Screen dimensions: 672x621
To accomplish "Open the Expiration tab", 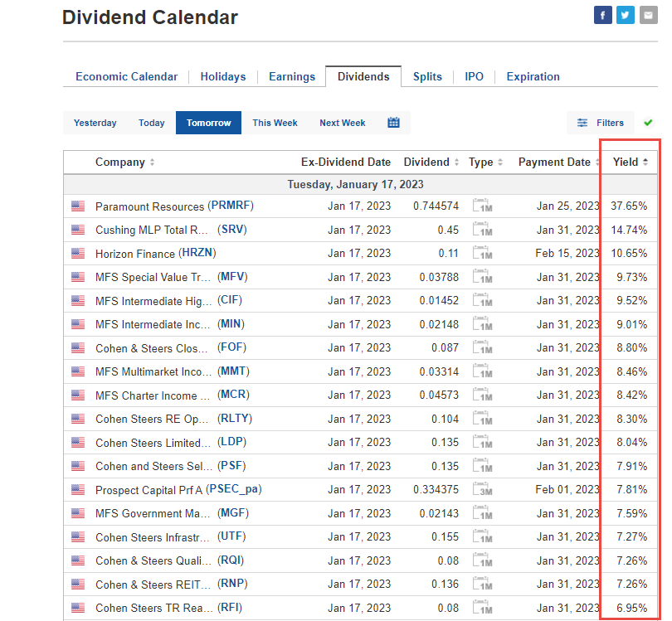I will [533, 76].
